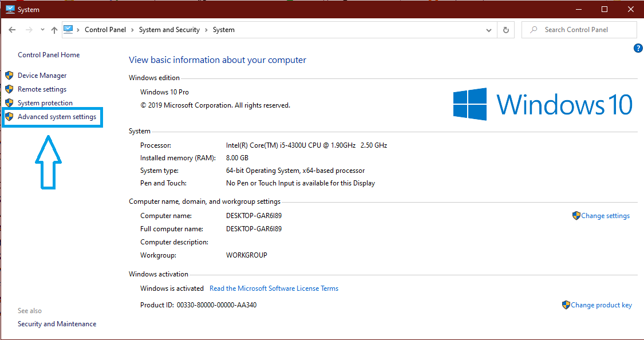Click the View basic information heading
644x340 pixels.
(x=218, y=60)
